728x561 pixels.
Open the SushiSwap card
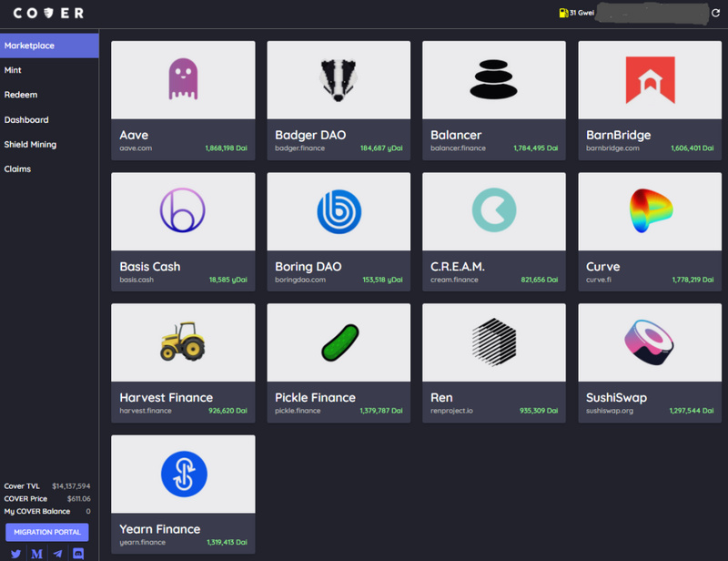650,363
